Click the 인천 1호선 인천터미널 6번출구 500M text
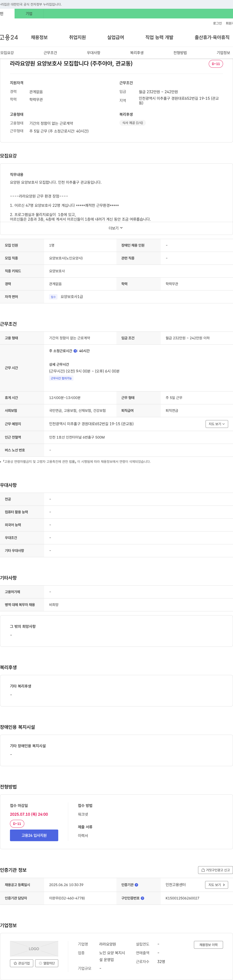 (77, 438)
